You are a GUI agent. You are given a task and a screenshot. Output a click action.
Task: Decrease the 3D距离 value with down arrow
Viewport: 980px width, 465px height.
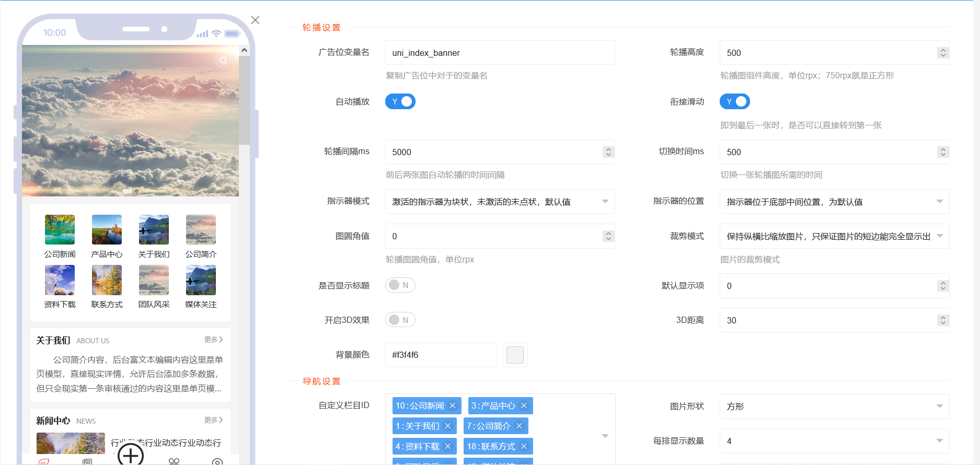tap(943, 323)
